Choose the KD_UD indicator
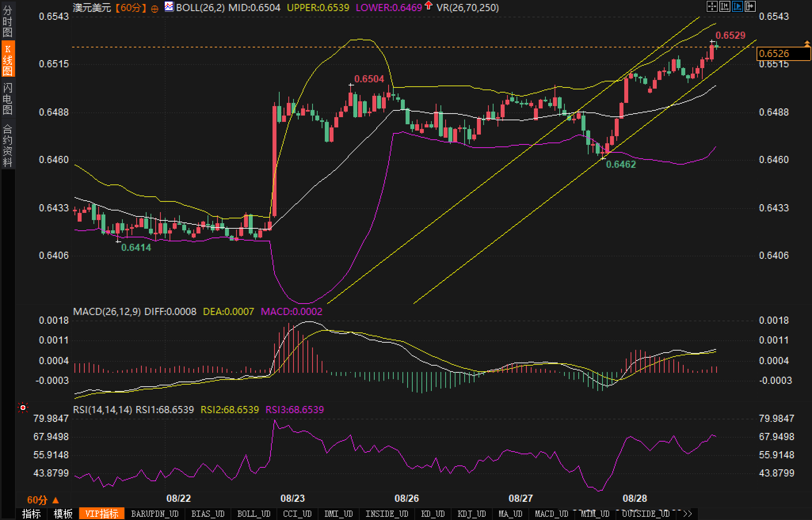812x520 pixels. point(433,514)
